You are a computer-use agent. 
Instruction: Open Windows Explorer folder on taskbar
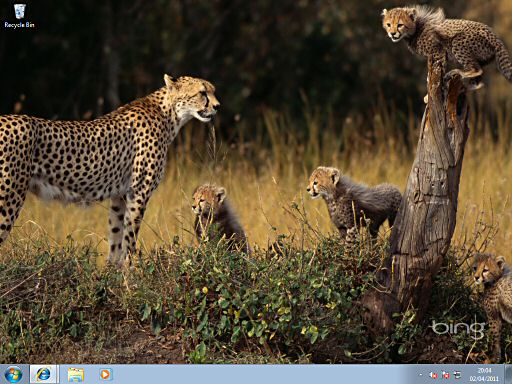coord(76,375)
